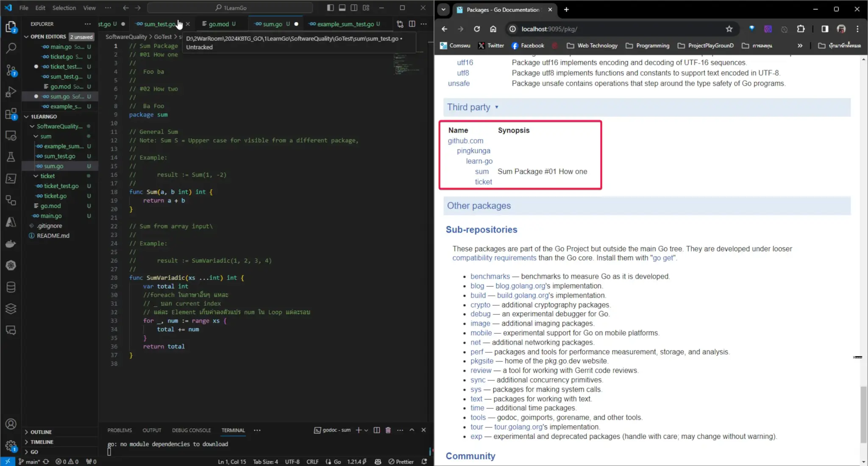Go to browser home page
Image resolution: width=868 pixels, height=466 pixels.
pos(493,29)
